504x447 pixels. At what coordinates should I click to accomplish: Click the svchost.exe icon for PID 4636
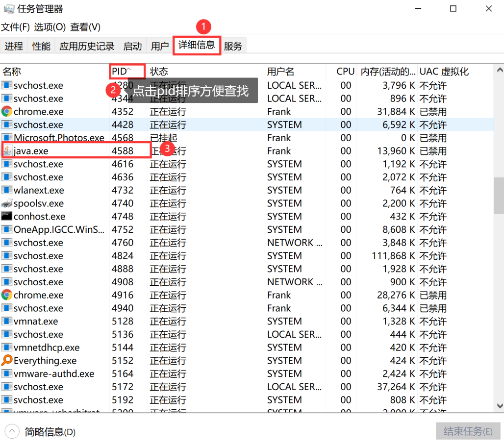[7, 177]
